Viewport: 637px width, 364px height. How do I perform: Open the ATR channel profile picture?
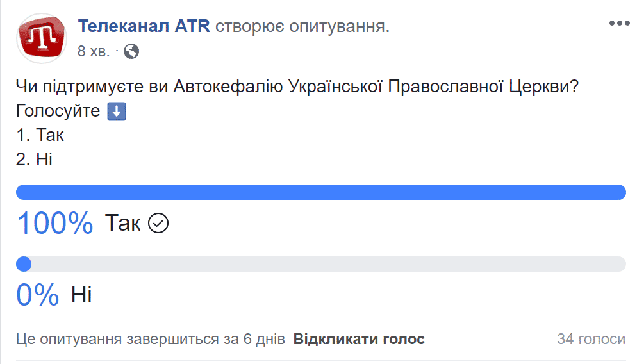pos(41,38)
